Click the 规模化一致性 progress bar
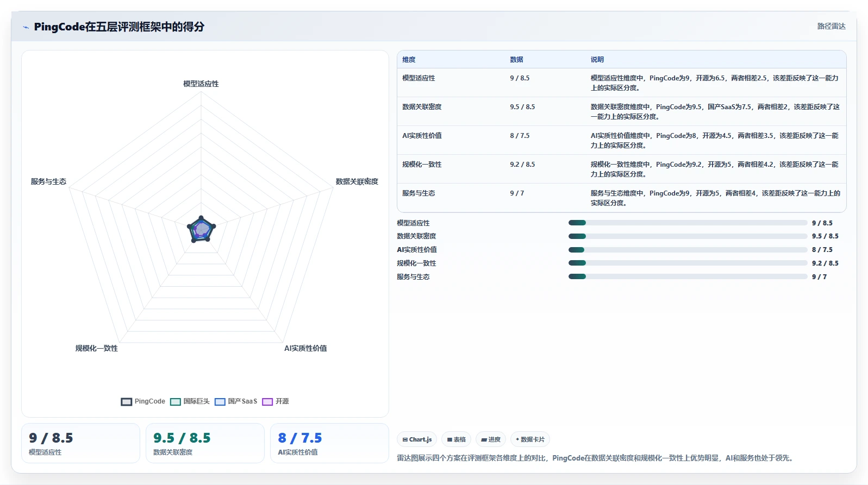The height and width of the screenshot is (485, 868). 688,263
